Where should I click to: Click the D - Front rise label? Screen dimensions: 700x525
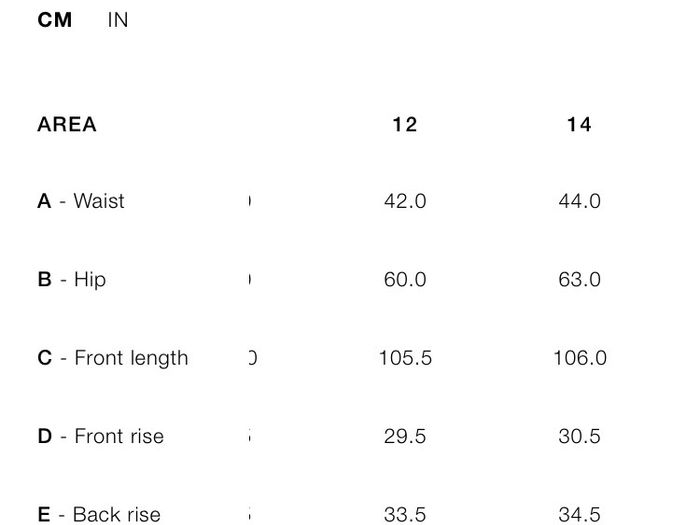point(101,436)
